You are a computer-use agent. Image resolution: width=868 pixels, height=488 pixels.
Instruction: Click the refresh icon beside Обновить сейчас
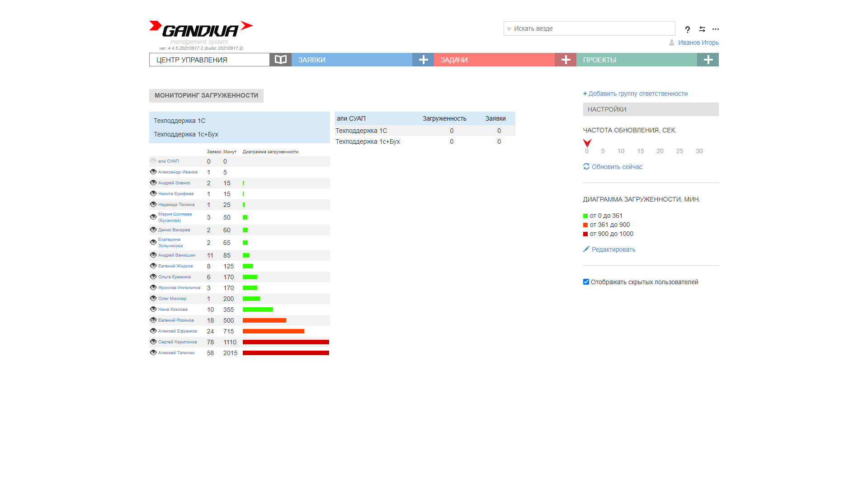586,166
